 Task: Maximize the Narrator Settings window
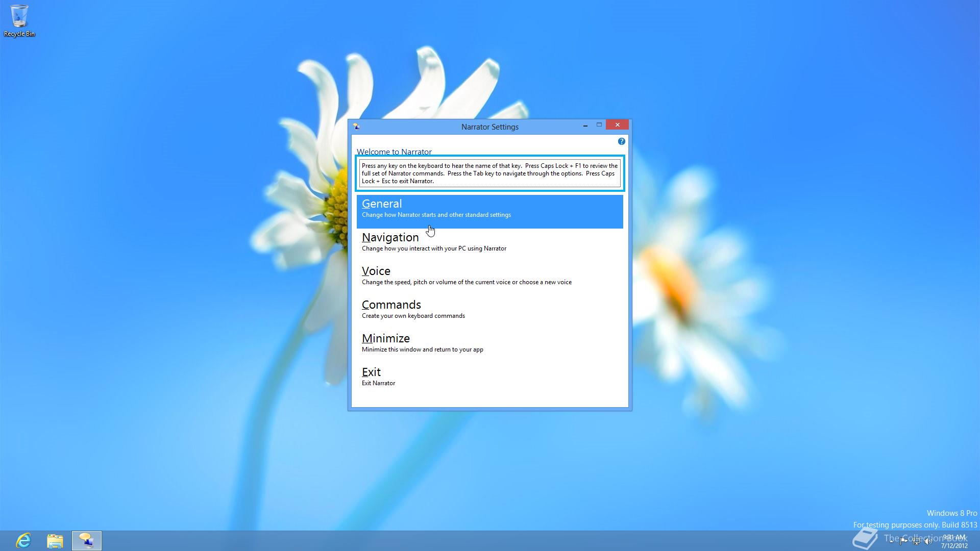point(599,125)
